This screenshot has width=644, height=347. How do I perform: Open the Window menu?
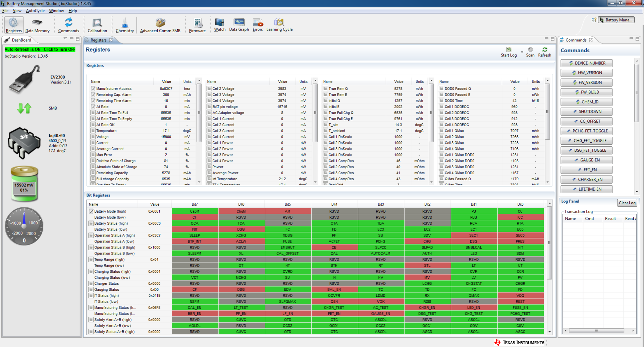(56, 11)
